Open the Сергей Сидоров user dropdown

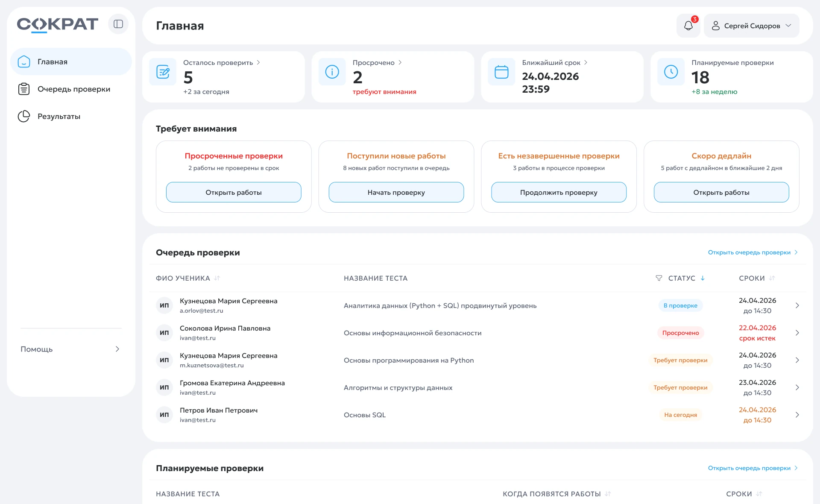(752, 26)
